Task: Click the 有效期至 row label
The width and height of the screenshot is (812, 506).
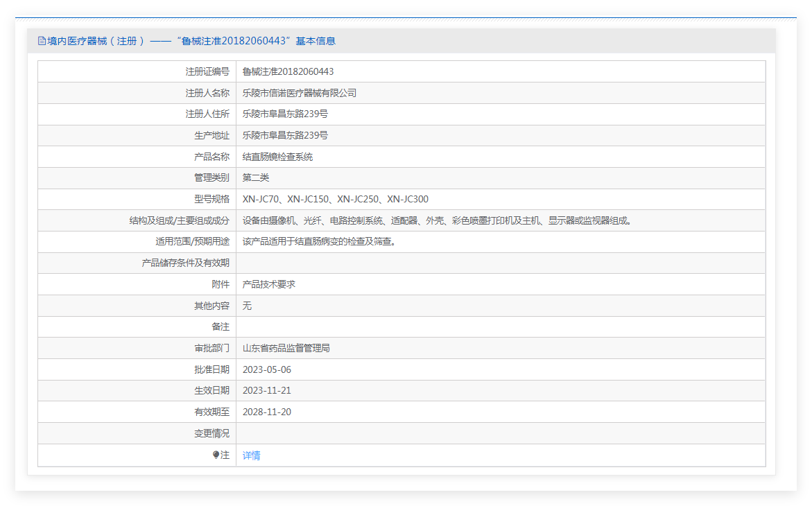Action: coord(211,412)
